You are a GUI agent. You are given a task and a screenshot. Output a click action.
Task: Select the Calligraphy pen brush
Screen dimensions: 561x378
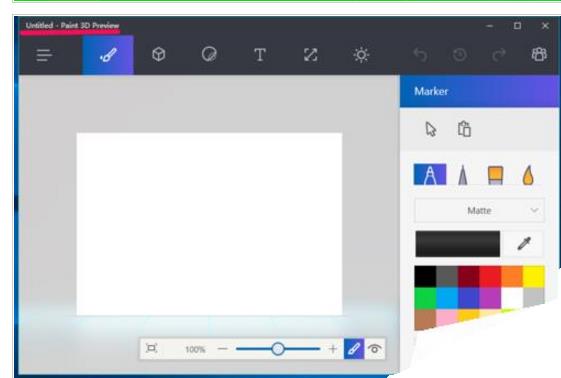(463, 175)
